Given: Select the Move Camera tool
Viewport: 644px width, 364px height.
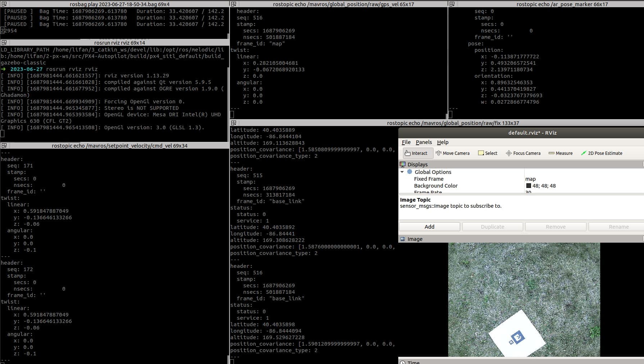Looking at the screenshot, I should click(453, 153).
